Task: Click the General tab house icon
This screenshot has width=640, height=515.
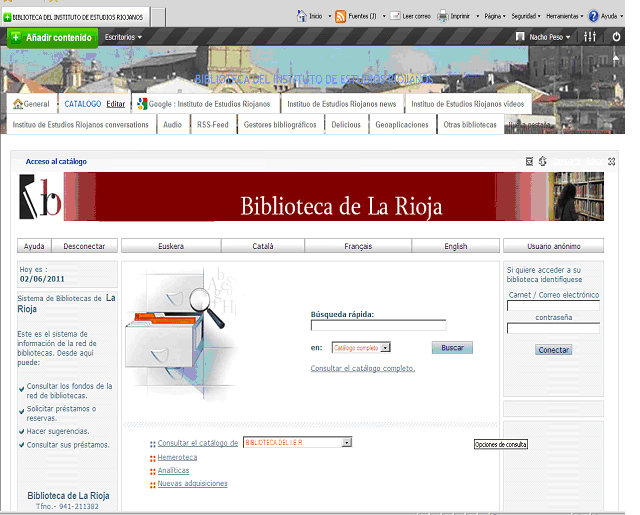Action: click(18, 104)
